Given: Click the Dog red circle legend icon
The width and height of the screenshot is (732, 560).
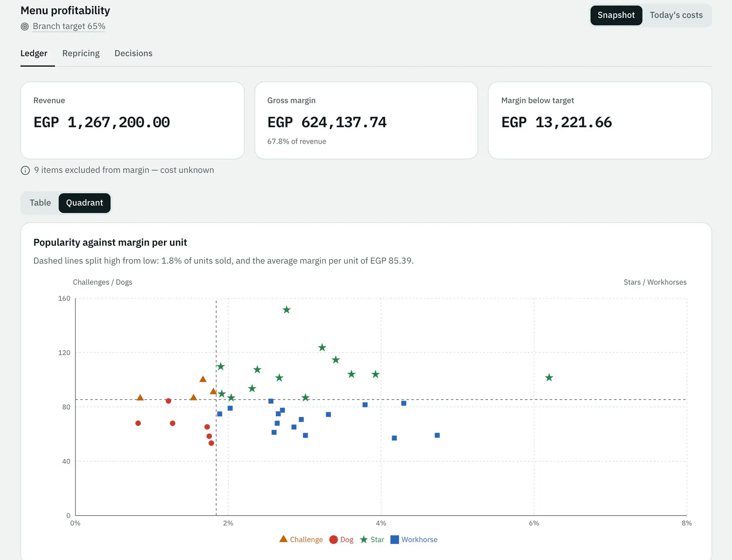Looking at the screenshot, I should (x=334, y=539).
